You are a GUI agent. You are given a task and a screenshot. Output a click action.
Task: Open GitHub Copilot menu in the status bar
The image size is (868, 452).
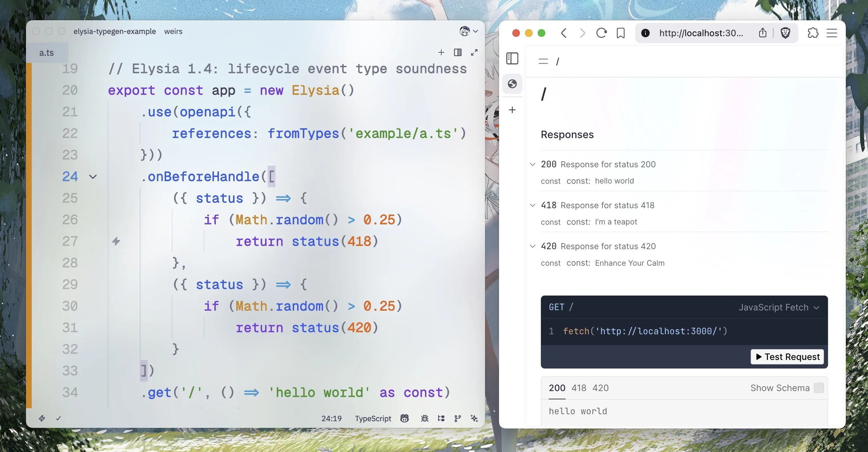point(404,418)
